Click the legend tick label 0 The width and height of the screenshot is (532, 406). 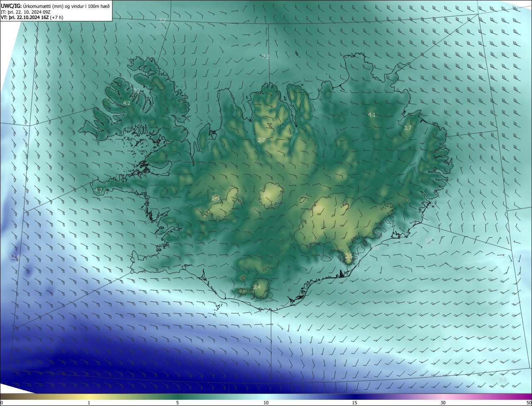pos(2,403)
